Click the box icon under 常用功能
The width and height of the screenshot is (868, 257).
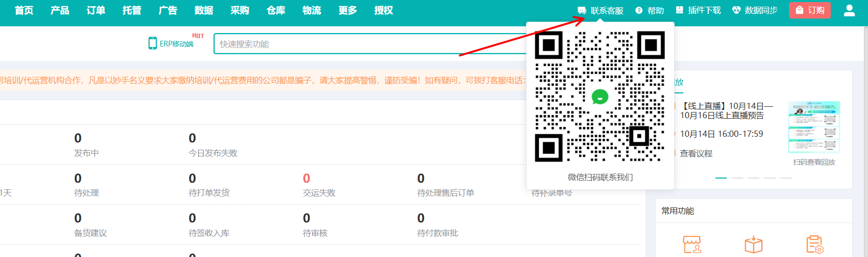pyautogui.click(x=754, y=245)
